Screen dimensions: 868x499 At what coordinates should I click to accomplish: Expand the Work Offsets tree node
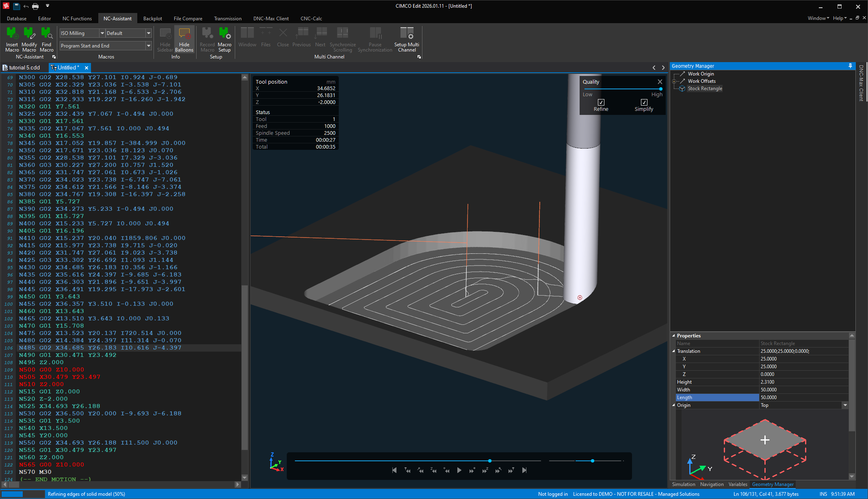click(674, 81)
